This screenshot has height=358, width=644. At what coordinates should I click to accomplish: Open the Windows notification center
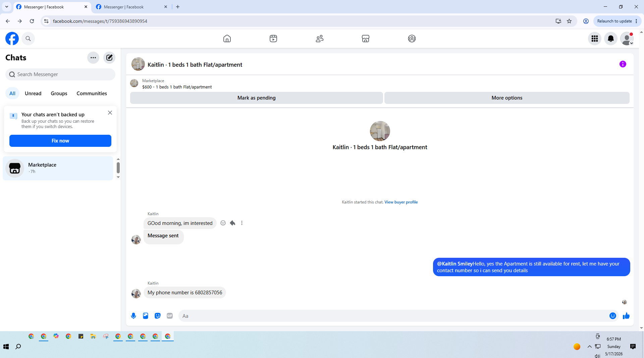(x=633, y=347)
